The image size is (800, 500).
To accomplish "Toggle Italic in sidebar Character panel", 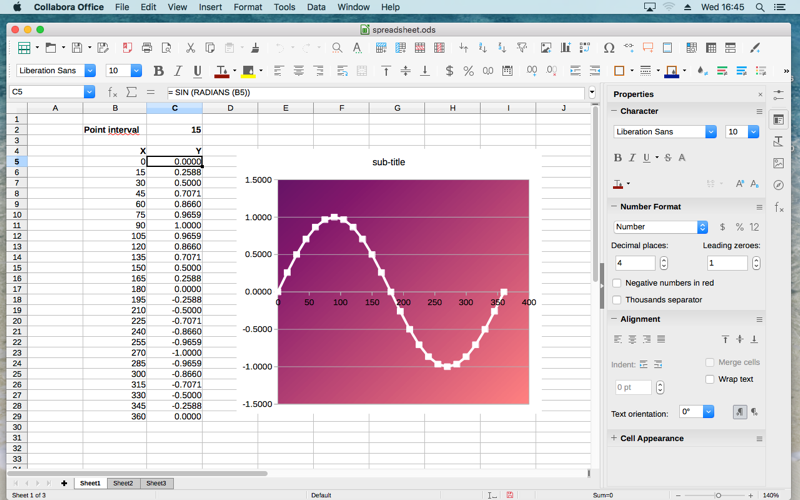I will 632,158.
